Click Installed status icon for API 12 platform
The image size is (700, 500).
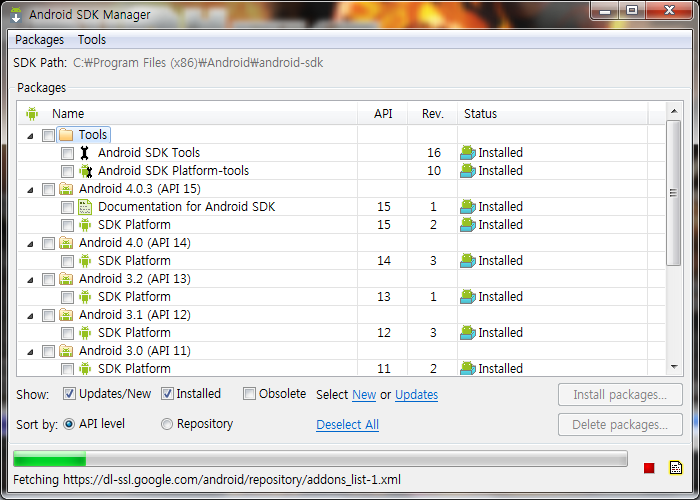pyautogui.click(x=468, y=333)
